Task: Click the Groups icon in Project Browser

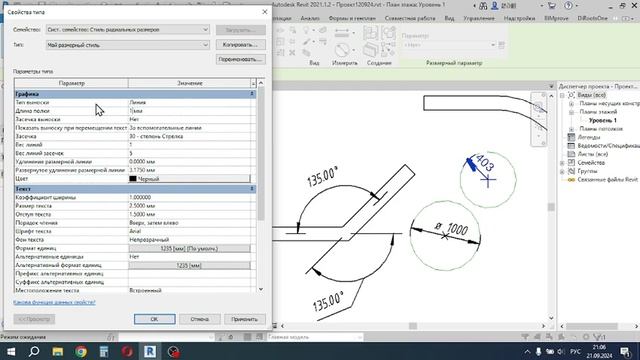Action: click(571, 171)
